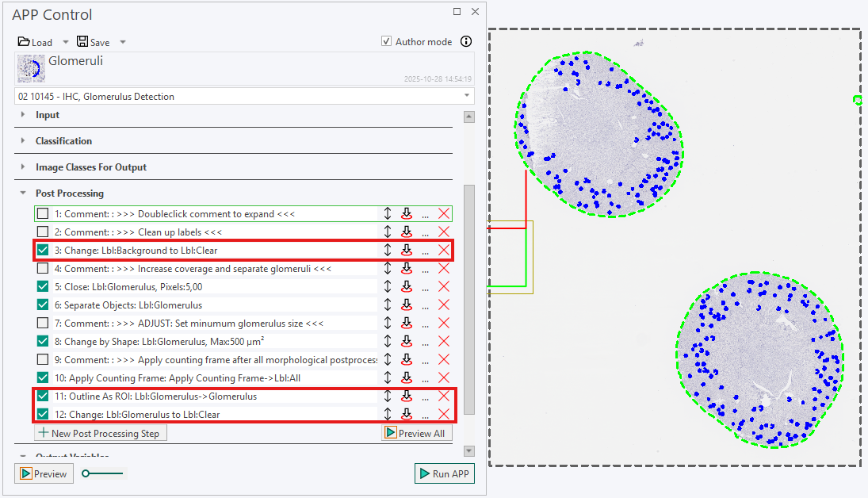Enable checkbox for step 7 ADJUST comment
868x498 pixels.
(43, 323)
